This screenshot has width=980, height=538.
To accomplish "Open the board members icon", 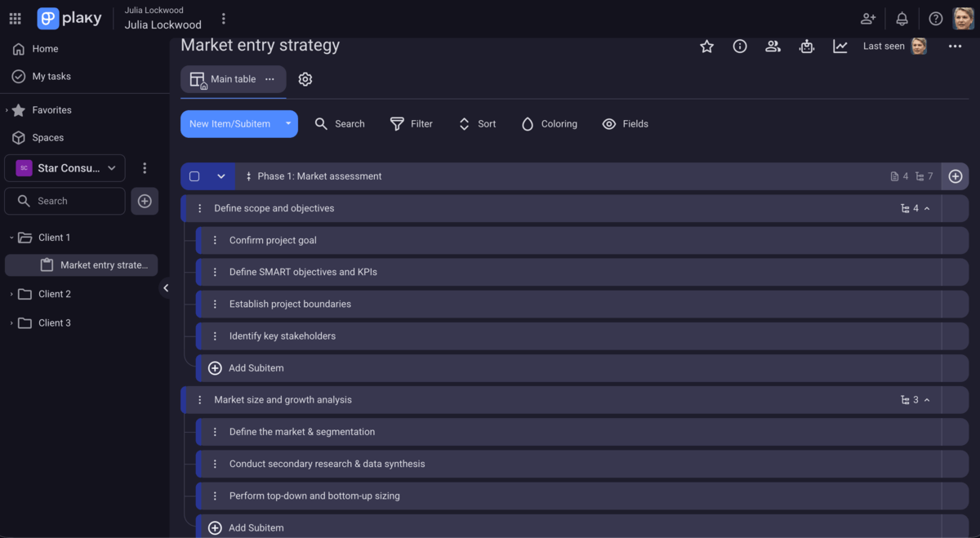I will [x=773, y=47].
